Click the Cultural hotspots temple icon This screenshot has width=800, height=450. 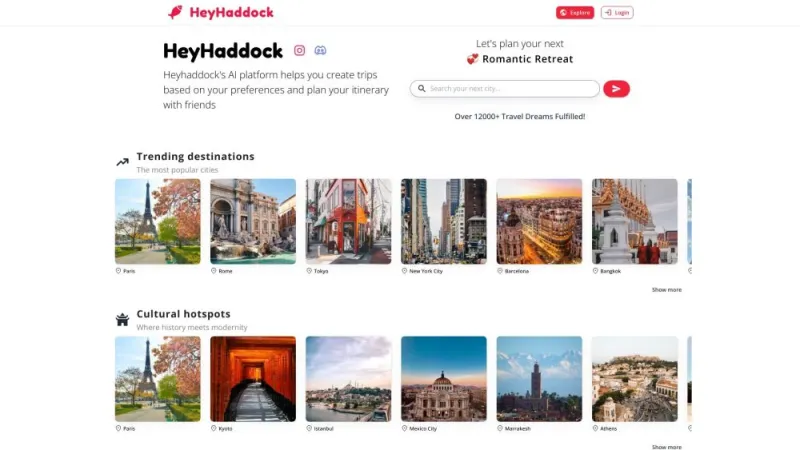122,319
